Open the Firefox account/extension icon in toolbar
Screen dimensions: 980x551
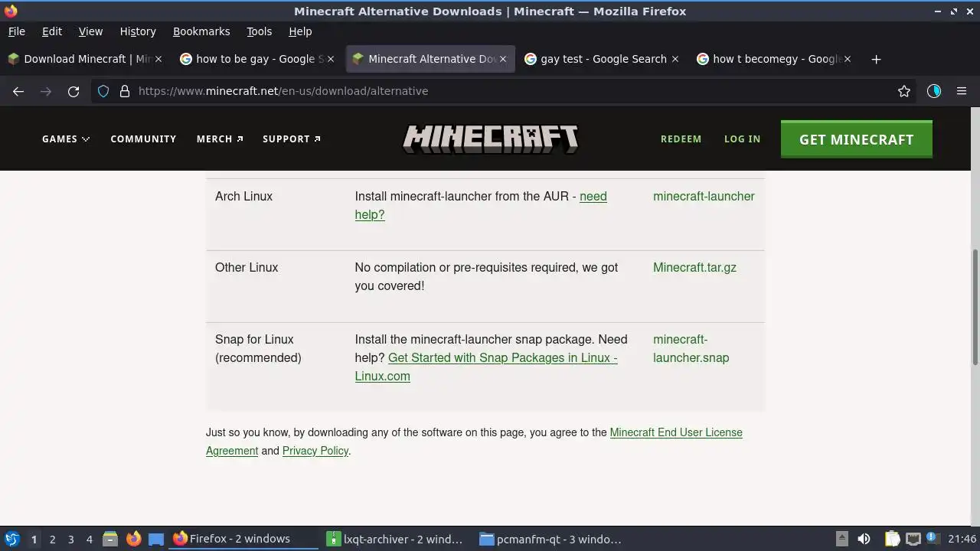coord(934,91)
